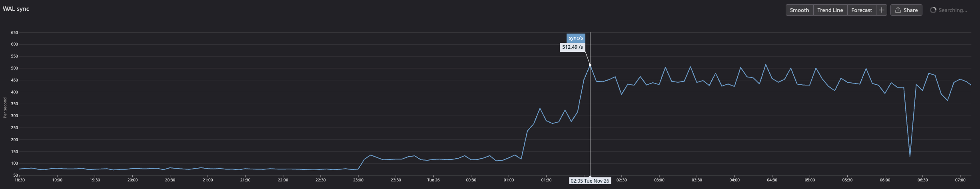Click the Per second y-axis title
Image resolution: width=980 pixels, height=189 pixels.
tap(5, 107)
